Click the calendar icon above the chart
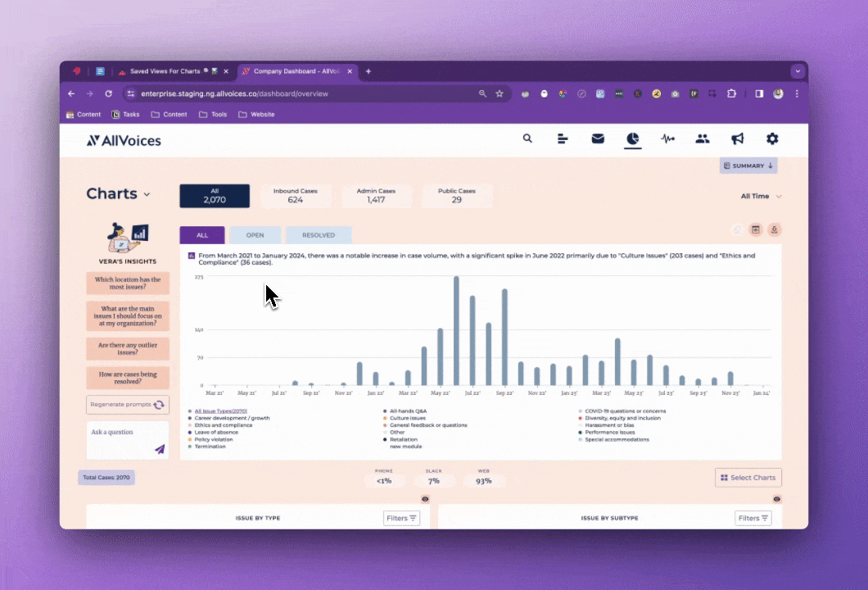This screenshot has width=868, height=590. (x=756, y=230)
